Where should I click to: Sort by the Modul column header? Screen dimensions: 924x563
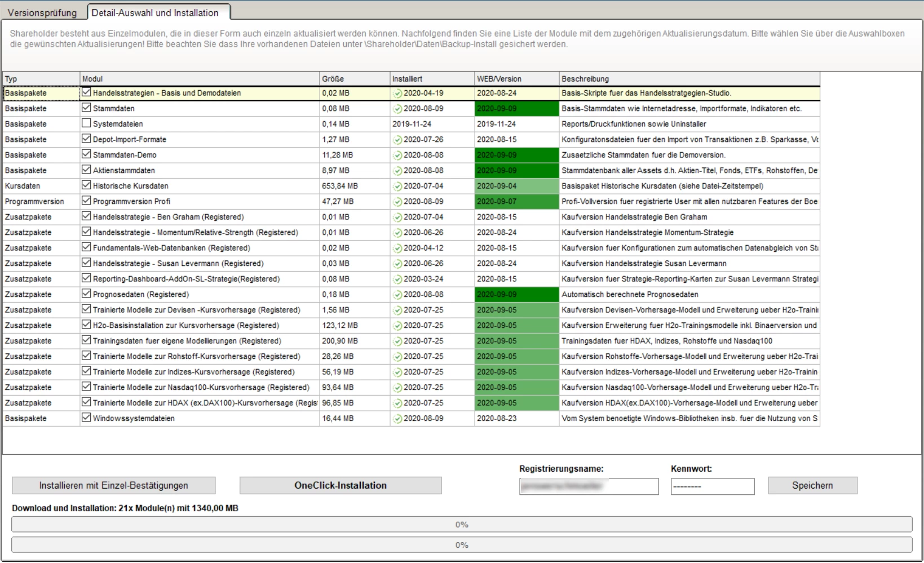tap(200, 79)
